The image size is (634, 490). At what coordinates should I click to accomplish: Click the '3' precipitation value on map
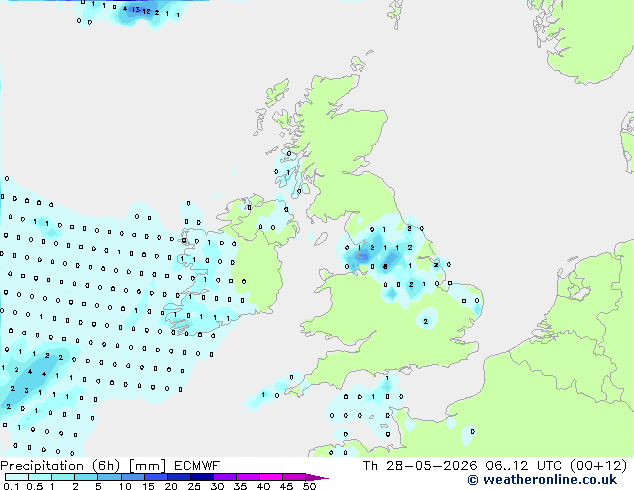(26, 391)
